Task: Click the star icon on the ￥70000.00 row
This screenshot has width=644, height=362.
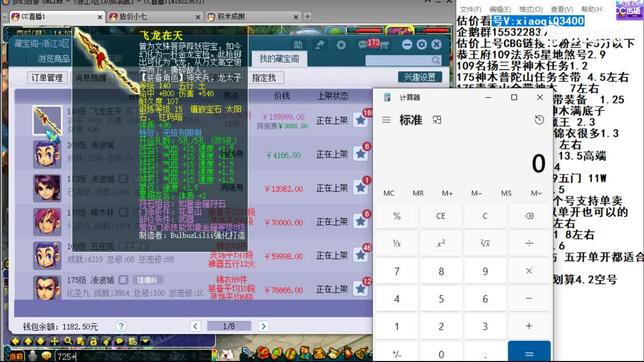Action: pyautogui.click(x=360, y=222)
